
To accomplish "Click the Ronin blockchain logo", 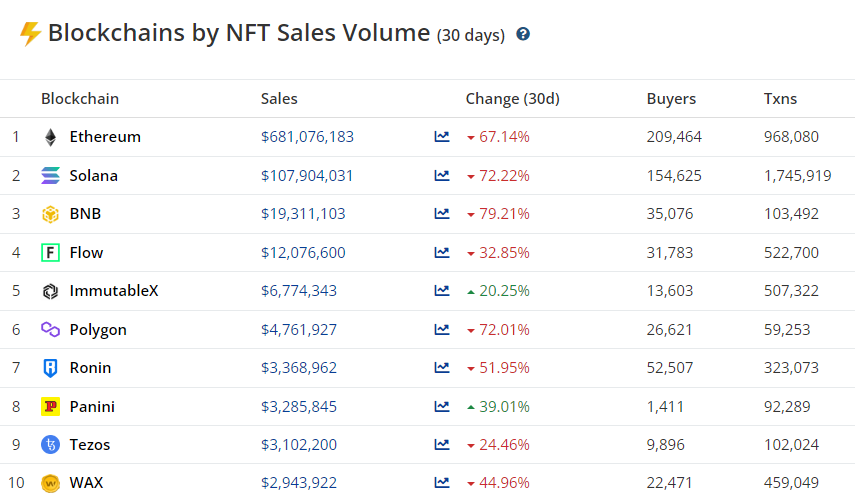I will [50, 368].
